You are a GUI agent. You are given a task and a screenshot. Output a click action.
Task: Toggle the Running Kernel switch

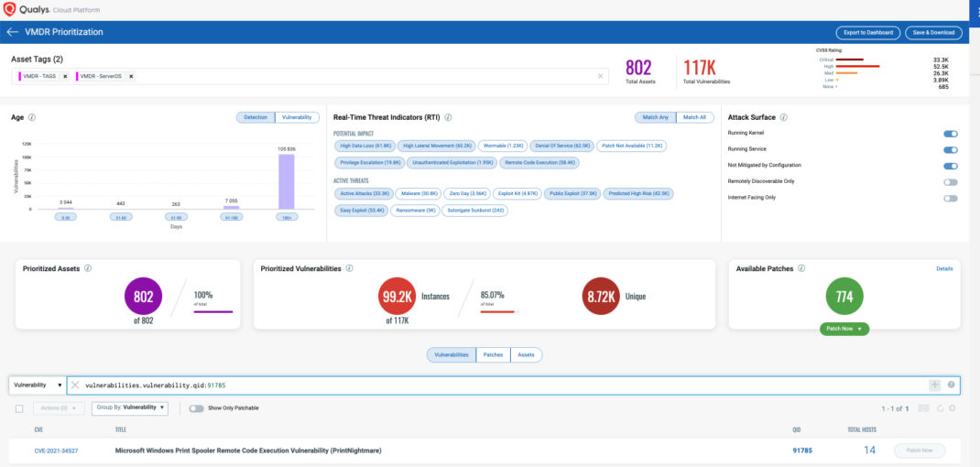pos(950,134)
